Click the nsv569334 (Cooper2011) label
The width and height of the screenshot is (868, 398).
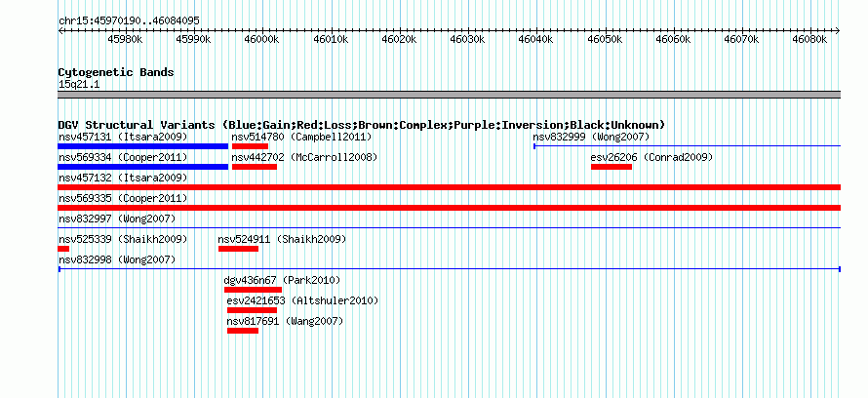pos(123,157)
